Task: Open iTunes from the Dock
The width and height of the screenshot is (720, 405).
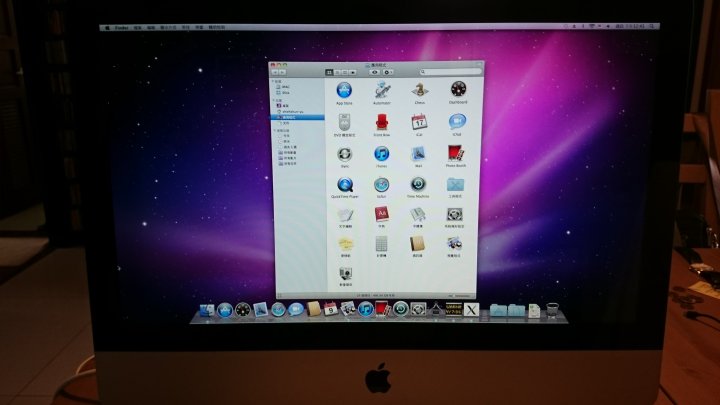Action: (366, 309)
